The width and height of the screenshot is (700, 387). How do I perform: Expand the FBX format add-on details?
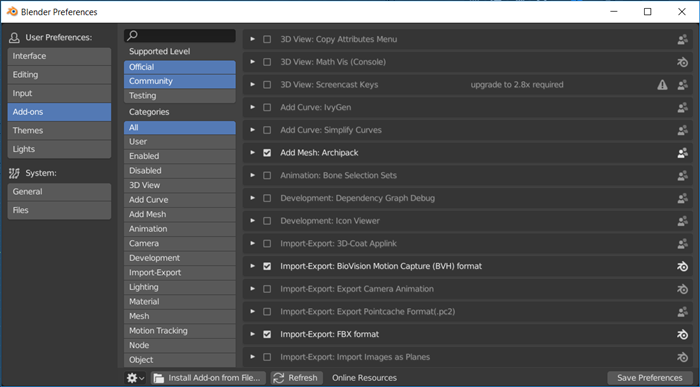[252, 334]
